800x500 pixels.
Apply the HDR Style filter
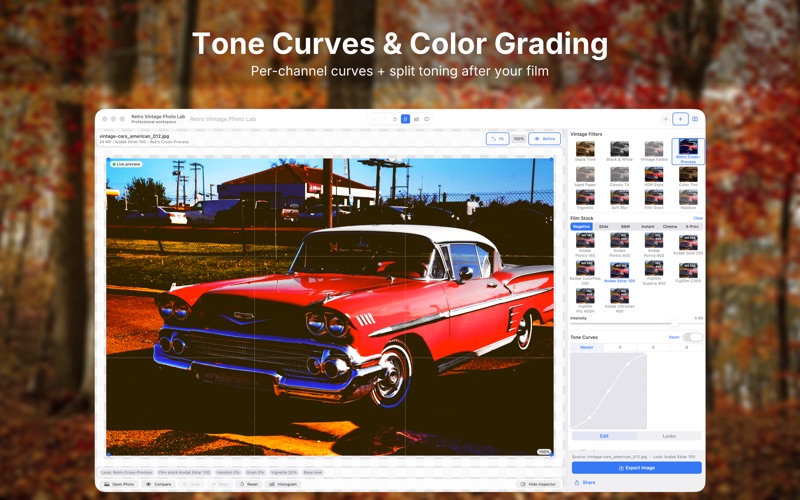654,177
